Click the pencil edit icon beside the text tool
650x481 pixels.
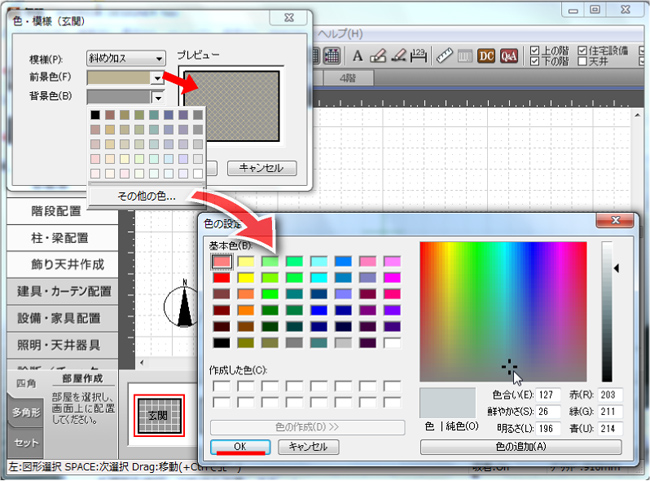377,55
